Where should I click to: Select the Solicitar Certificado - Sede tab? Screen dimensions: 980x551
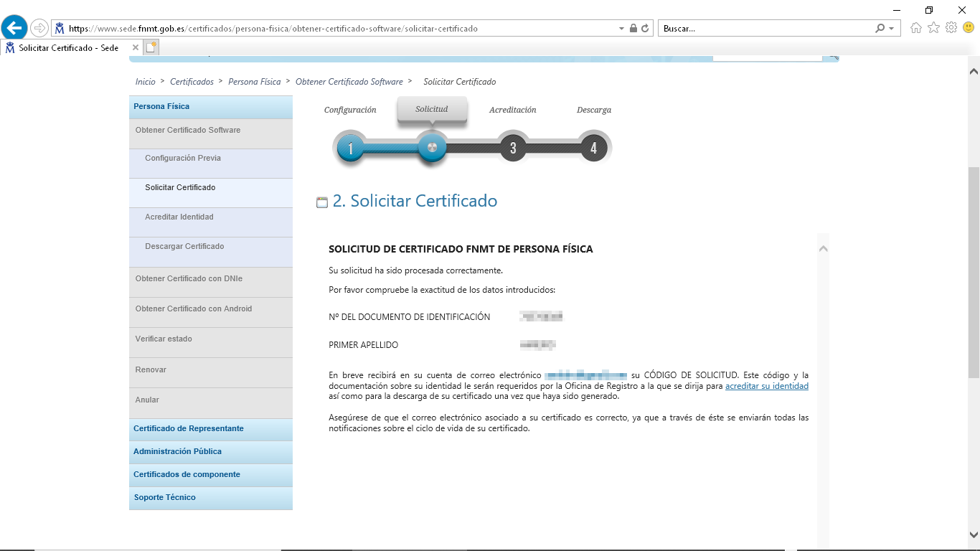tap(70, 47)
